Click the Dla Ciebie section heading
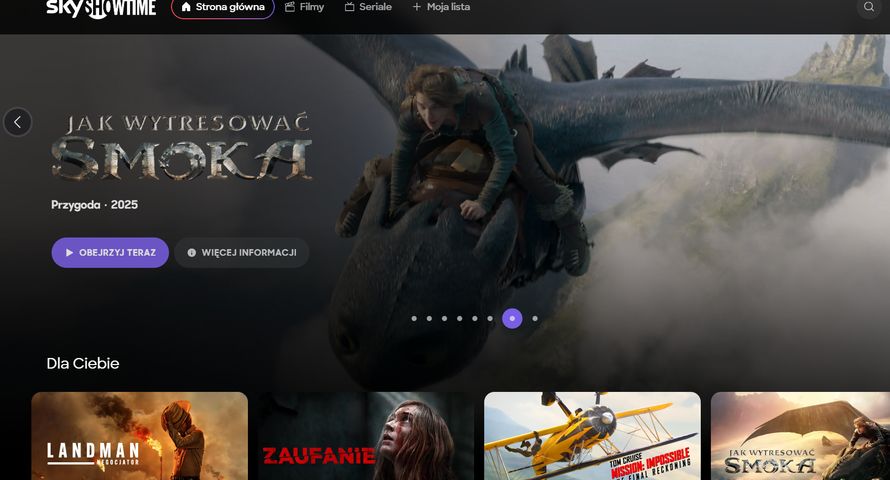890x480 pixels. point(83,363)
